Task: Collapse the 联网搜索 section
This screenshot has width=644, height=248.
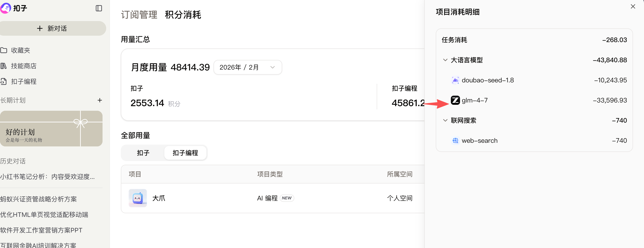Action: (x=445, y=121)
